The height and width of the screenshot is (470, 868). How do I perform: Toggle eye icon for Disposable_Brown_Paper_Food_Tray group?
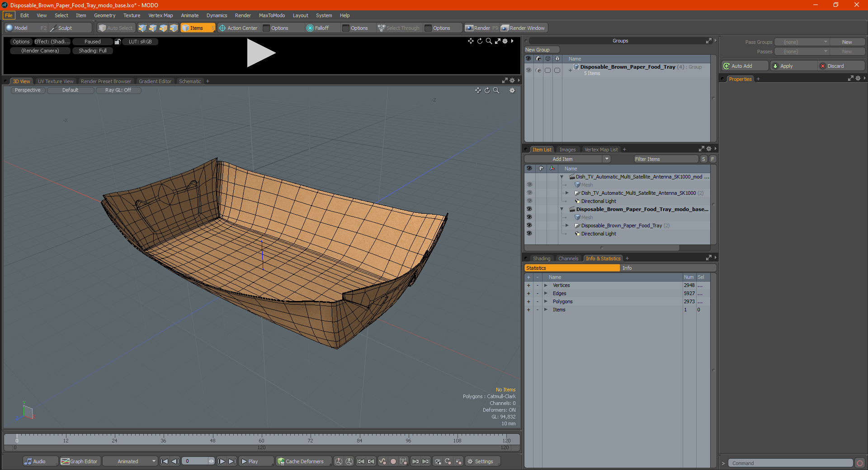tap(528, 70)
